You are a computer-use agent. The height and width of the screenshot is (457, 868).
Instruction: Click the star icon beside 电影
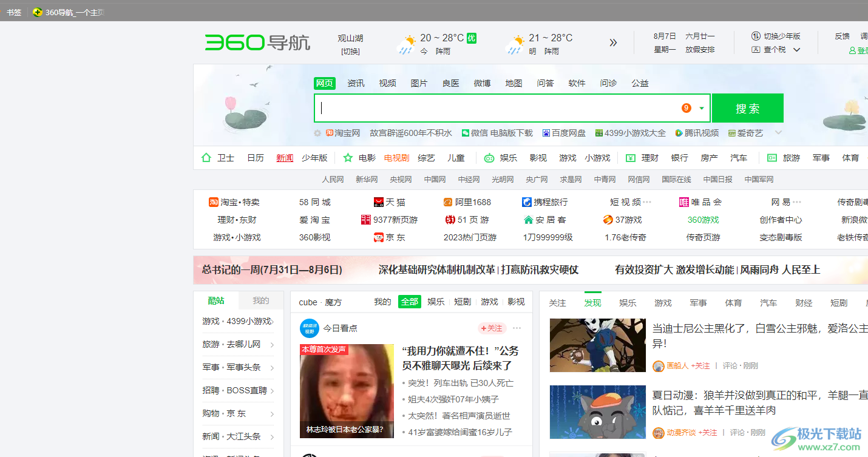point(348,158)
